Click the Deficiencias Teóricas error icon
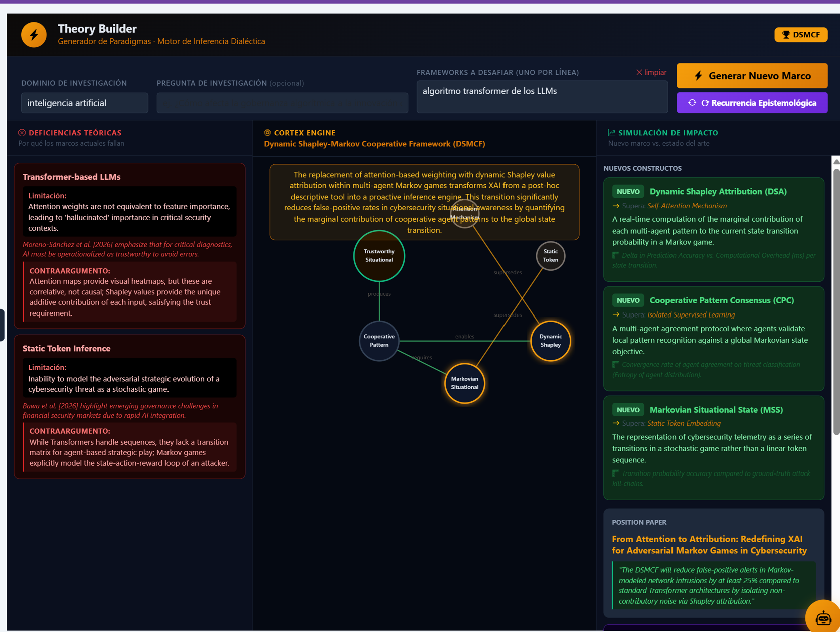Image resolution: width=840 pixels, height=632 pixels. [x=22, y=133]
